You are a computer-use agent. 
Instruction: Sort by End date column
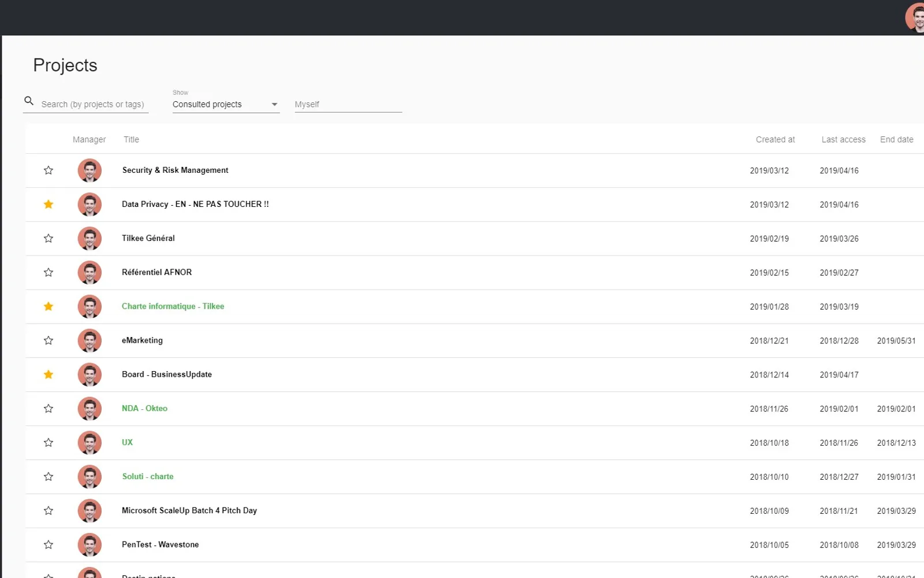click(896, 140)
